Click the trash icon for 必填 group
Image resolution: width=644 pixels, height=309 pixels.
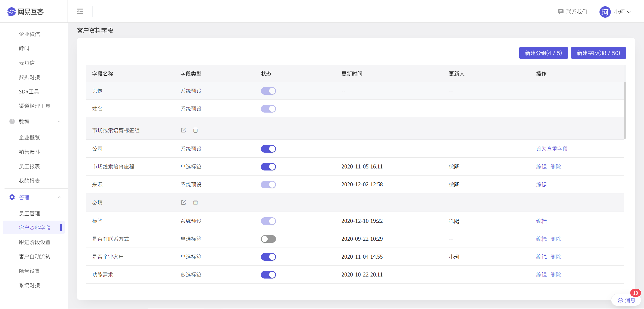click(195, 202)
